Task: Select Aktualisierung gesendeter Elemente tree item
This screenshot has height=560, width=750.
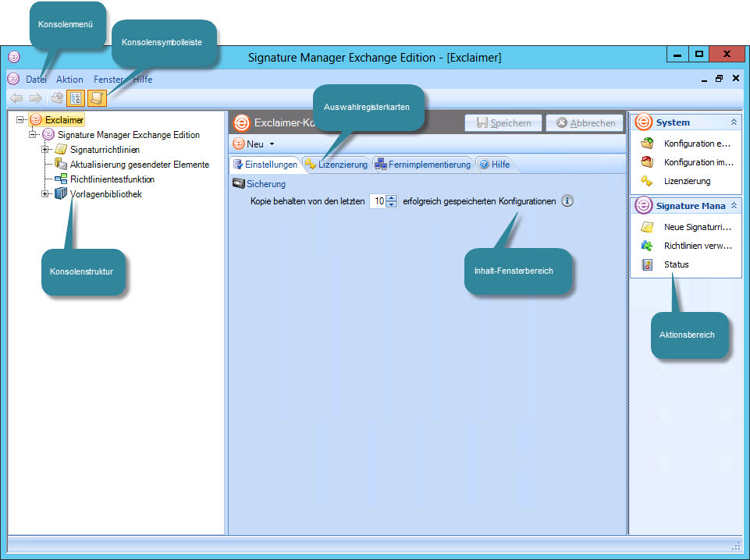Action: pos(140,165)
